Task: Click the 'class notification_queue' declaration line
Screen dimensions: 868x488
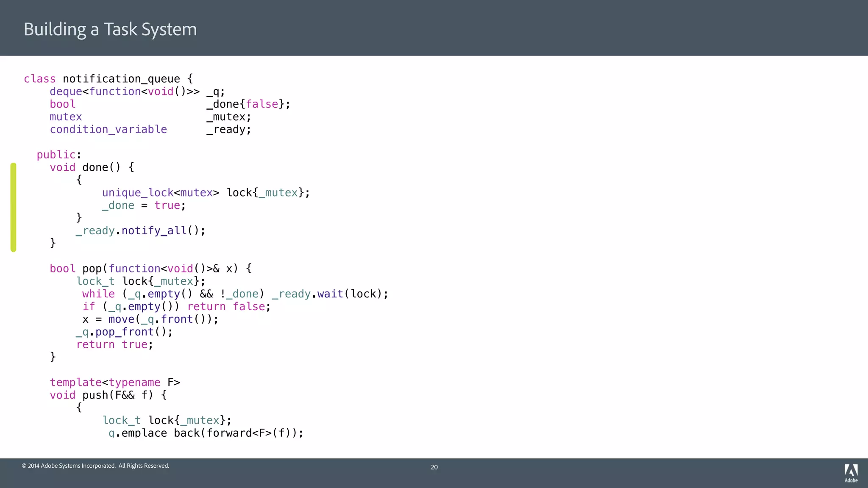Action: 108,79
